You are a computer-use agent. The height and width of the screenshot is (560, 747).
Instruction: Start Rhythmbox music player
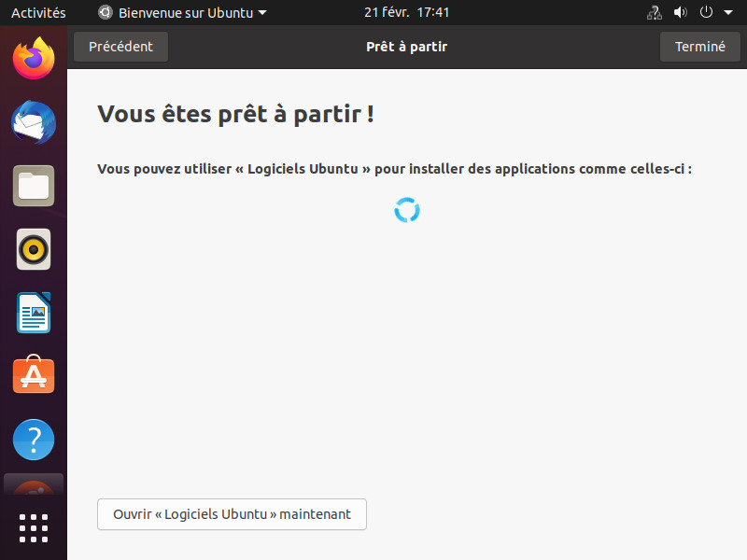pyautogui.click(x=34, y=249)
